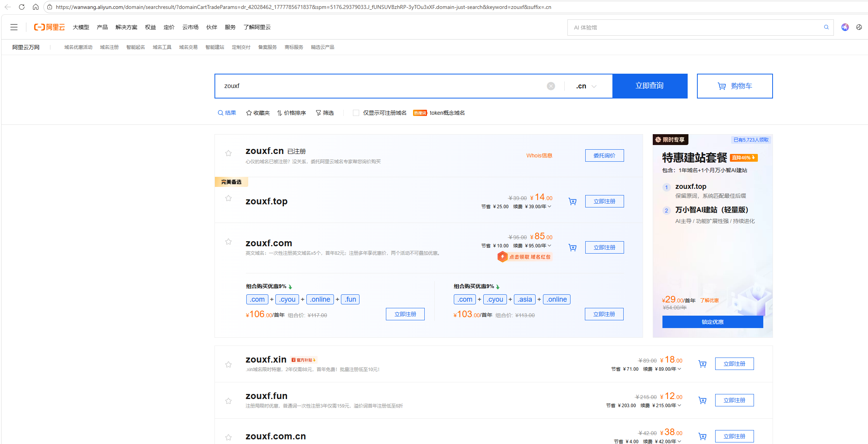The height and width of the screenshot is (444, 868).
Task: Go to browser home via the house icon
Action: [36, 7]
